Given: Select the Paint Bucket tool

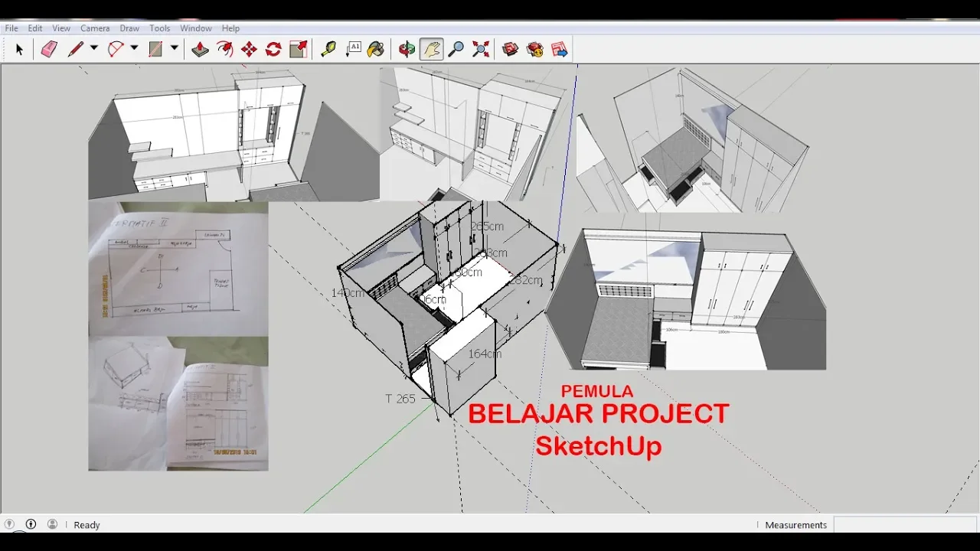Looking at the screenshot, I should (x=376, y=50).
